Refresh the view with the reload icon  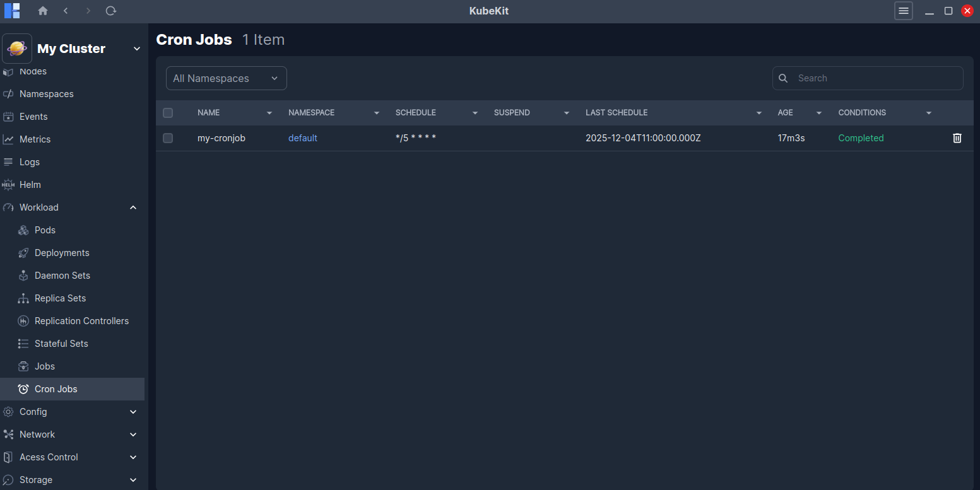click(111, 11)
